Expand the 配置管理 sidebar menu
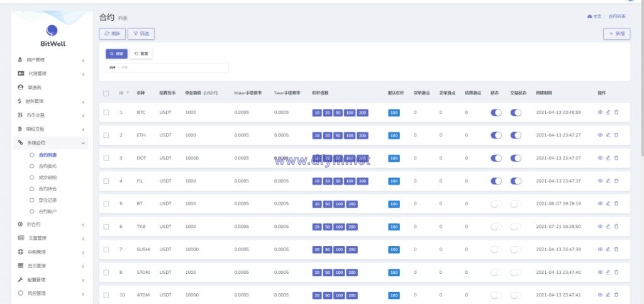Screen dimensions: 644x304 click(51, 279)
